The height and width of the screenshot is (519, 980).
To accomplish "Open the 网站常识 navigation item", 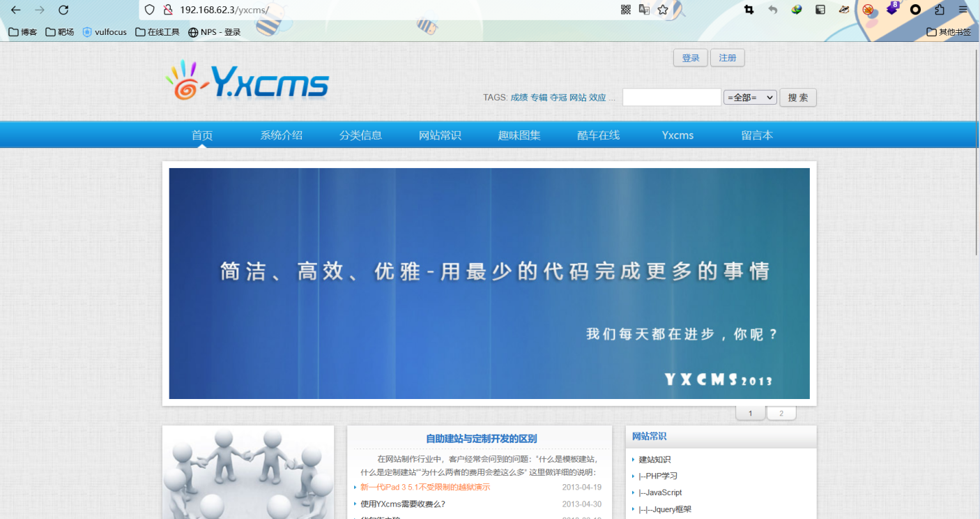I will tap(440, 135).
